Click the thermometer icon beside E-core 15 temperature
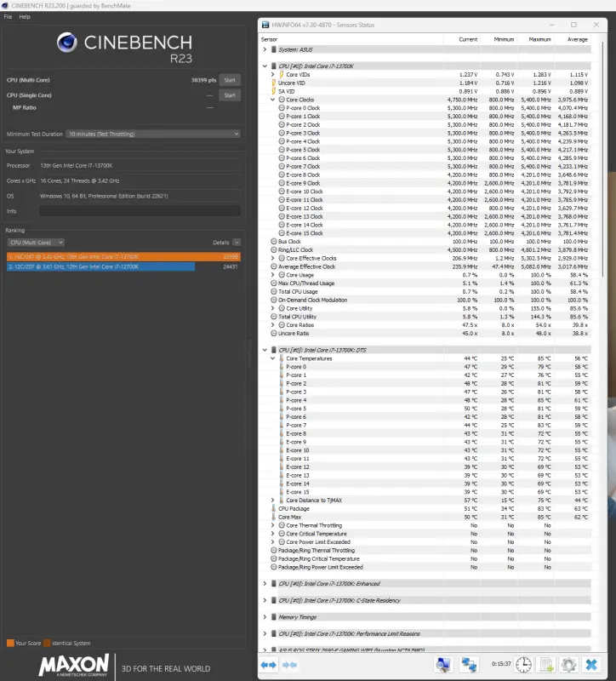The image size is (616, 681). [x=282, y=492]
